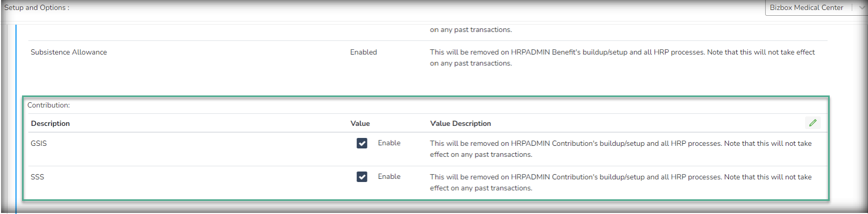Click the Subsistence Allowance value description text
Viewport: 868px width, 214px height.
click(622, 58)
